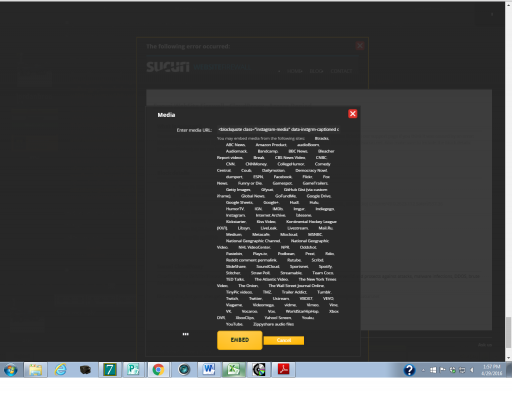Click the three-dots indicator left of EMBED
This screenshot has width=512, height=410.
186,334
